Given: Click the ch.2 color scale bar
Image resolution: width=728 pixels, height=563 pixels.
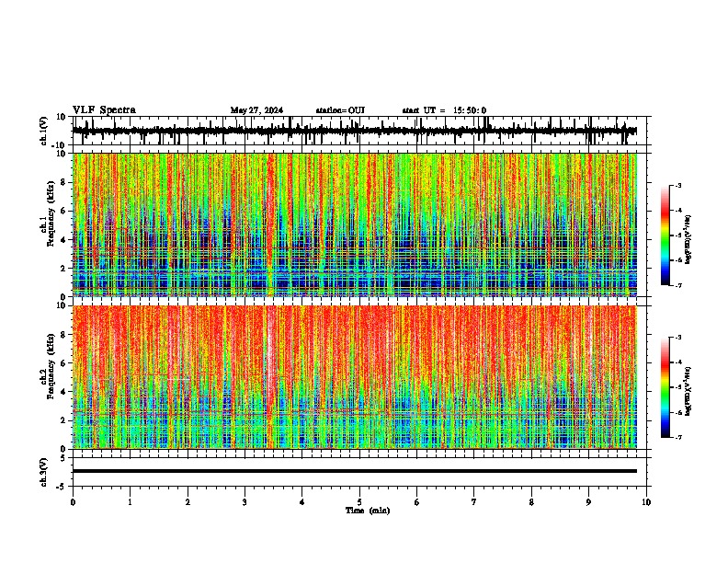Looking at the screenshot, I should pos(665,387).
